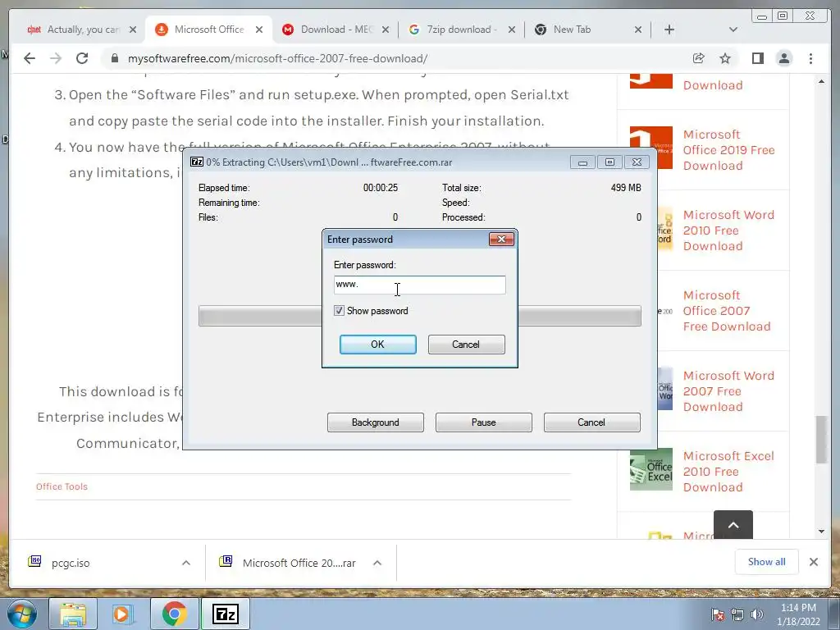Open the side panel icon

tap(757, 58)
